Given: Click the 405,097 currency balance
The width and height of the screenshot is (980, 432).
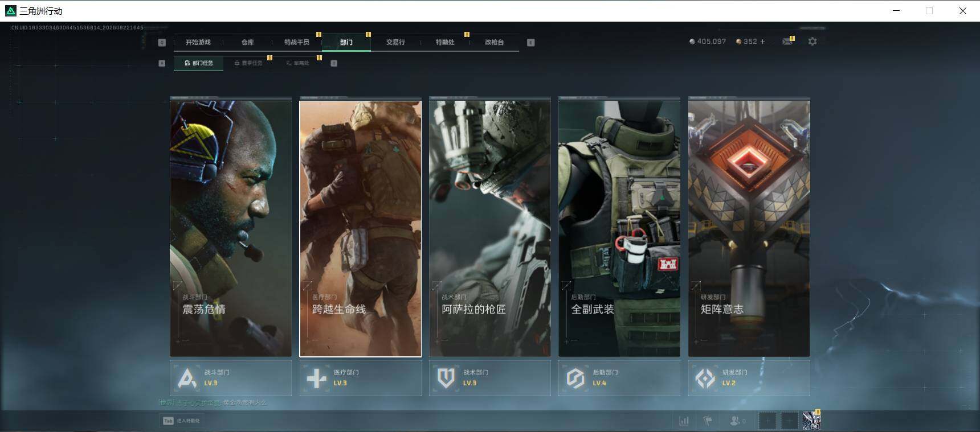Looking at the screenshot, I should [712, 42].
